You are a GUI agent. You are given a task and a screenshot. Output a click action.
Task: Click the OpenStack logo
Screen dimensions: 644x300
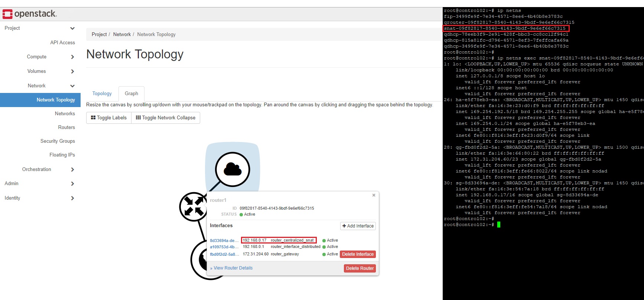(30, 14)
